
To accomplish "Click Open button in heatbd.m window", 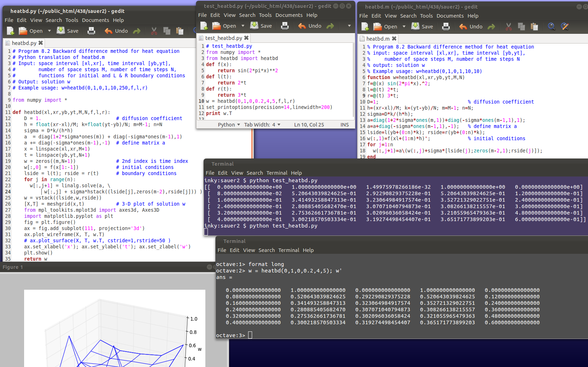I will [x=385, y=27].
